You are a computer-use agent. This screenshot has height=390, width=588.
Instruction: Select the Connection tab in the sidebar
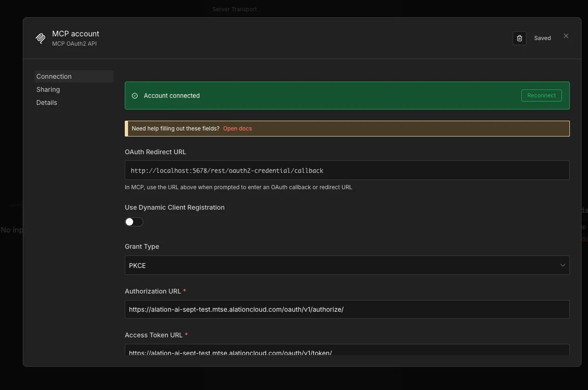(54, 76)
